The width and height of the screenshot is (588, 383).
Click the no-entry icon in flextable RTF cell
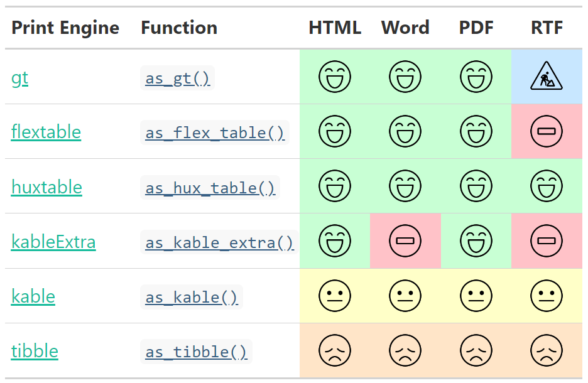point(546,132)
